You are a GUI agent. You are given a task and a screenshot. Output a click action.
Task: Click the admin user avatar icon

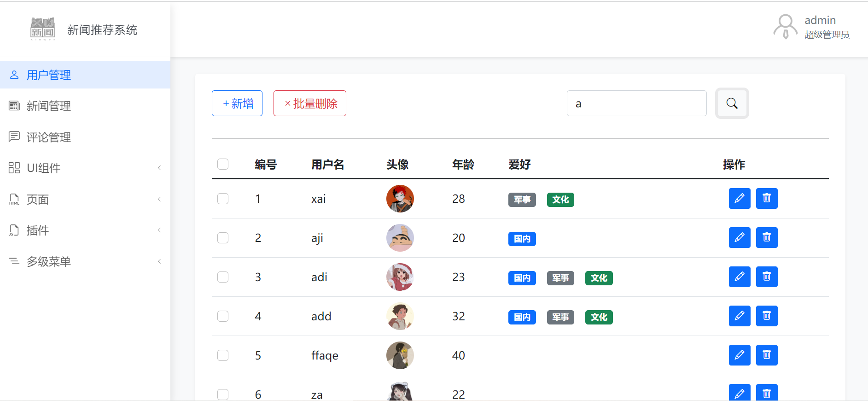click(785, 27)
